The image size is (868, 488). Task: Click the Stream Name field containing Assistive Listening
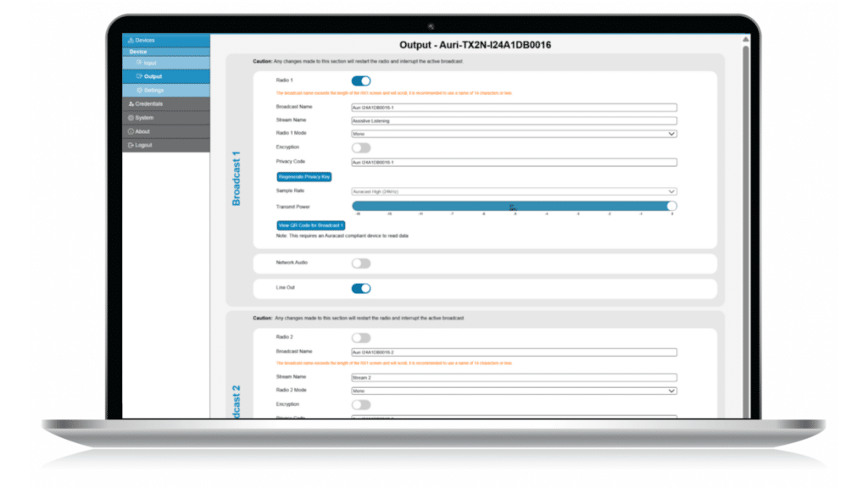(514, 121)
